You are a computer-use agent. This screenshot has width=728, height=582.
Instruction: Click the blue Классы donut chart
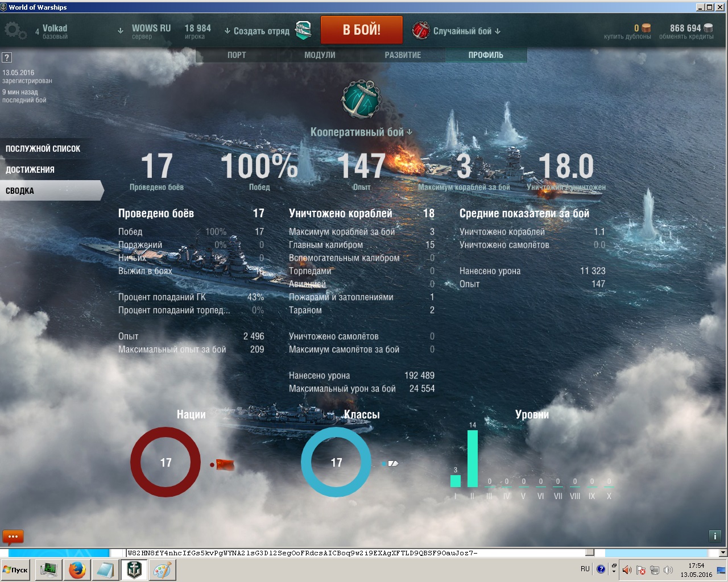tap(336, 462)
